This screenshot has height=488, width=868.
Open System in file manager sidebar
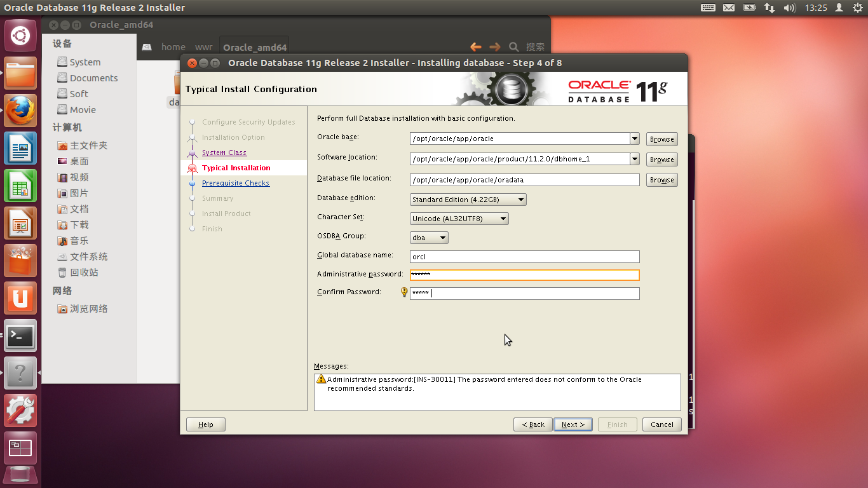(x=85, y=62)
